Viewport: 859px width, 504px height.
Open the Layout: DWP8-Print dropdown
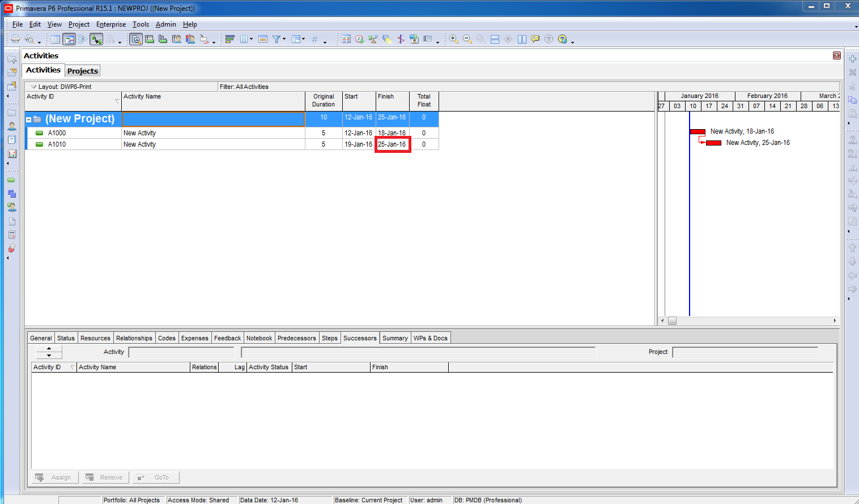coord(34,87)
